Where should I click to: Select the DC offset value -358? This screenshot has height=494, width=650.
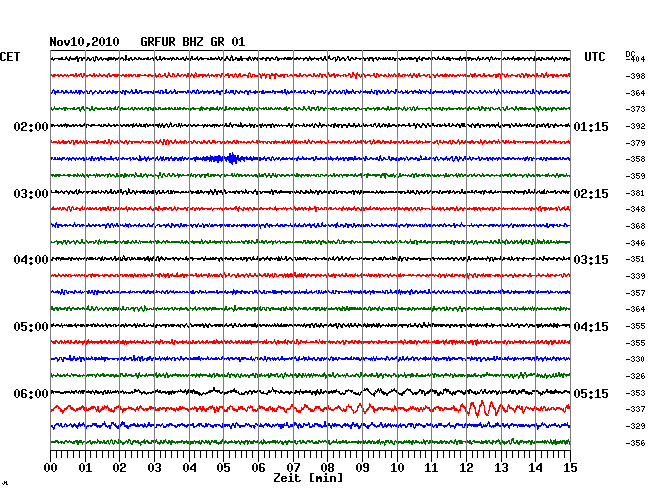coord(635,159)
